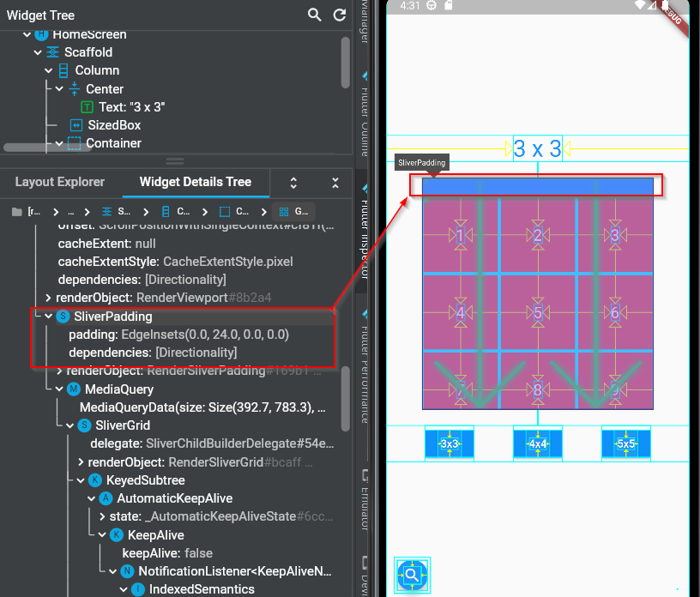Select the KeyedSubtree widget icon
700x597 pixels.
(x=95, y=480)
